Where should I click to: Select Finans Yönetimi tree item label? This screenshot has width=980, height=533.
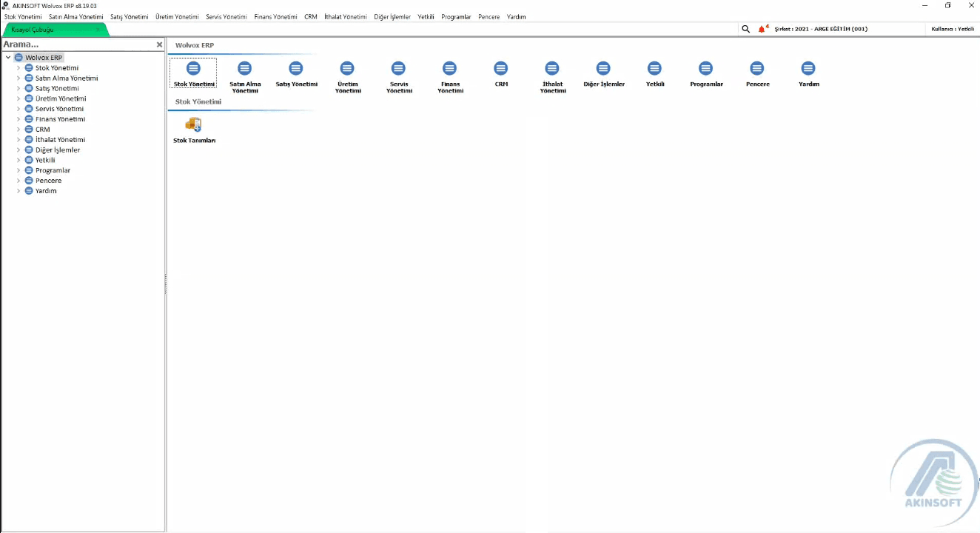tap(60, 119)
